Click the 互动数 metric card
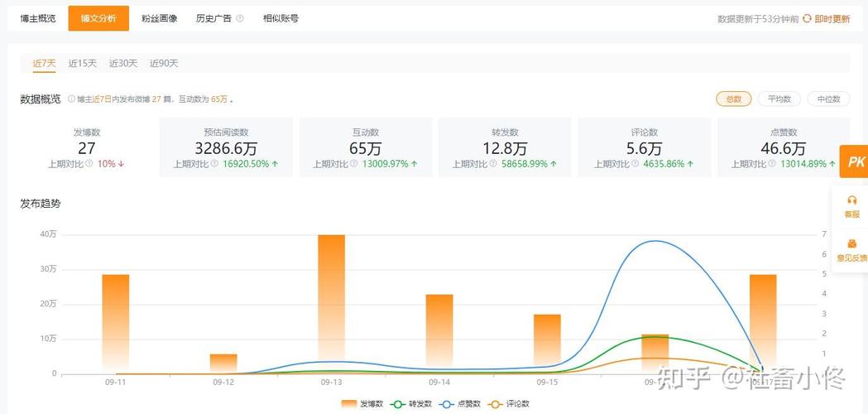The image size is (868, 414). click(x=366, y=147)
